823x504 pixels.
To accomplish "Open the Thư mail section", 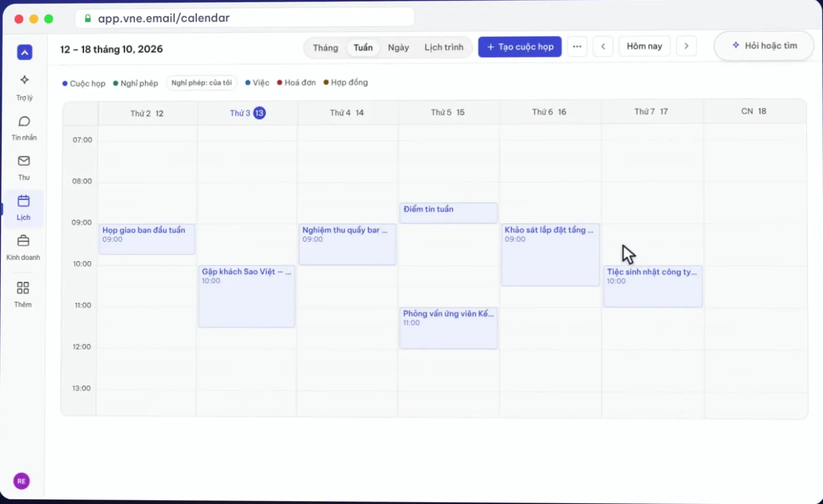I will [24, 168].
